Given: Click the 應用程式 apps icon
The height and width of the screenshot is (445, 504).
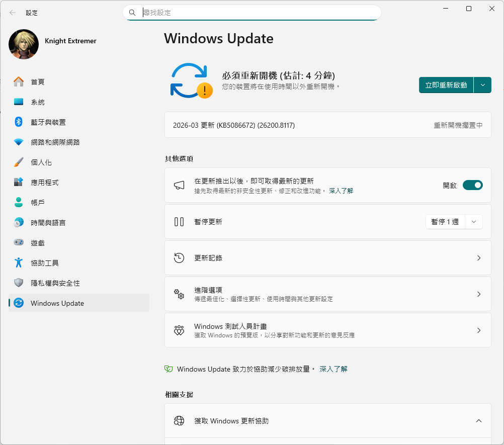Looking at the screenshot, I should (x=19, y=182).
